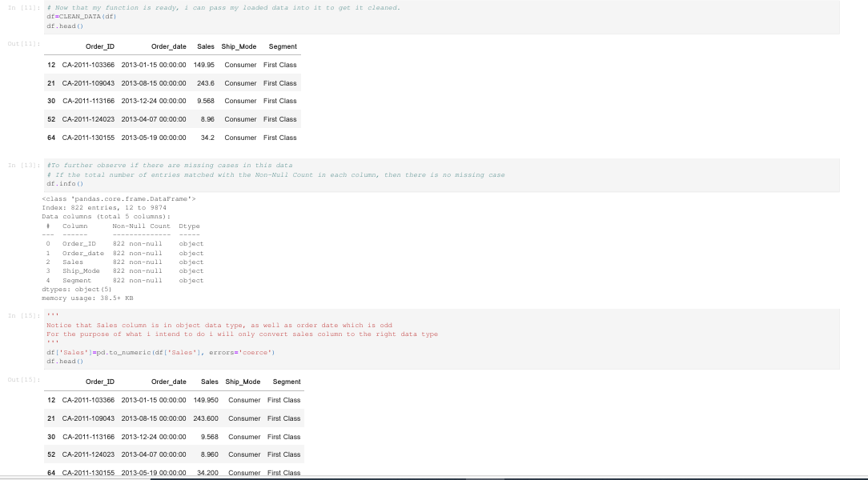Screen dimensions: 868x480
Task: Select the In [13] cell prompt
Action: 24,166
